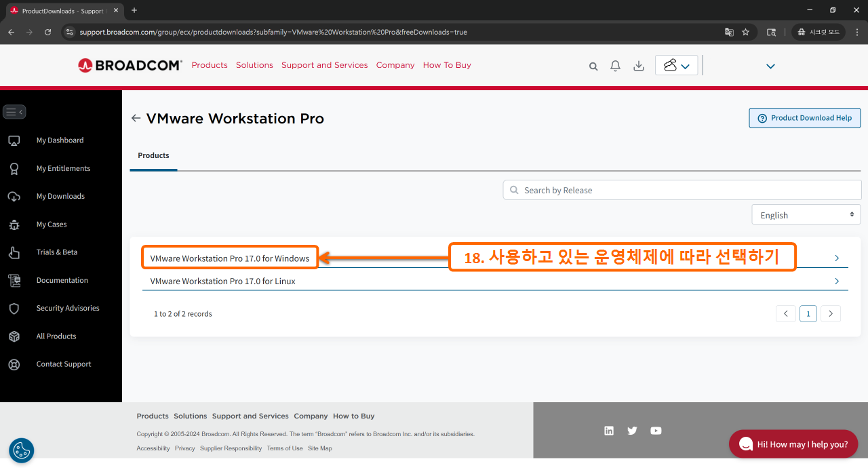
Task: Open Broadcom Twitter icon in footer
Action: 632,431
